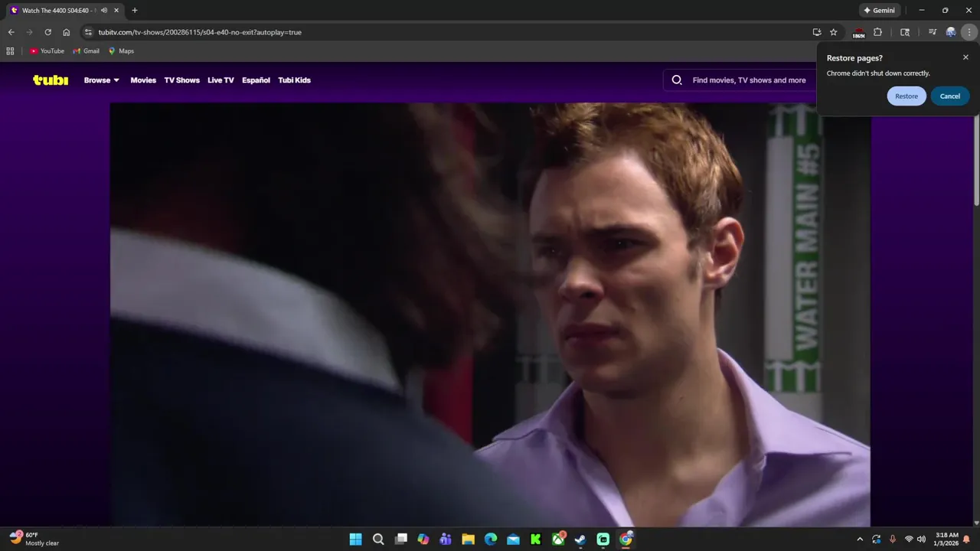Viewport: 980px width, 551px height.
Task: Go to TV Shows section
Action: [181, 80]
